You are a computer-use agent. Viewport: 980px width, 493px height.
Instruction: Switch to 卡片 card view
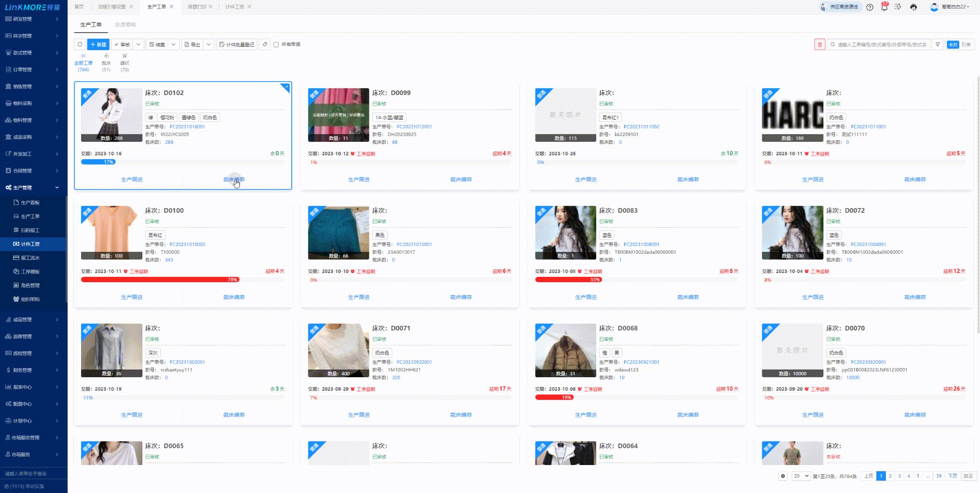click(952, 44)
